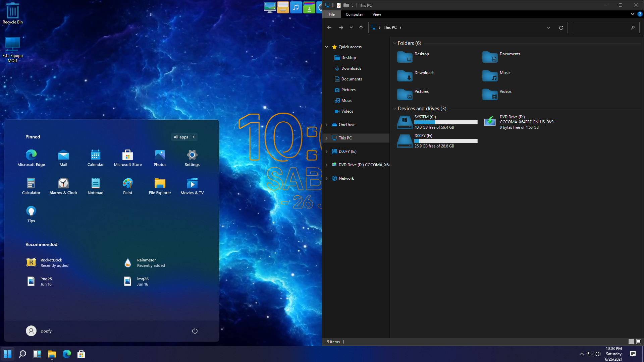
Task: Expand Network in navigation pane
Action: pyautogui.click(x=327, y=178)
